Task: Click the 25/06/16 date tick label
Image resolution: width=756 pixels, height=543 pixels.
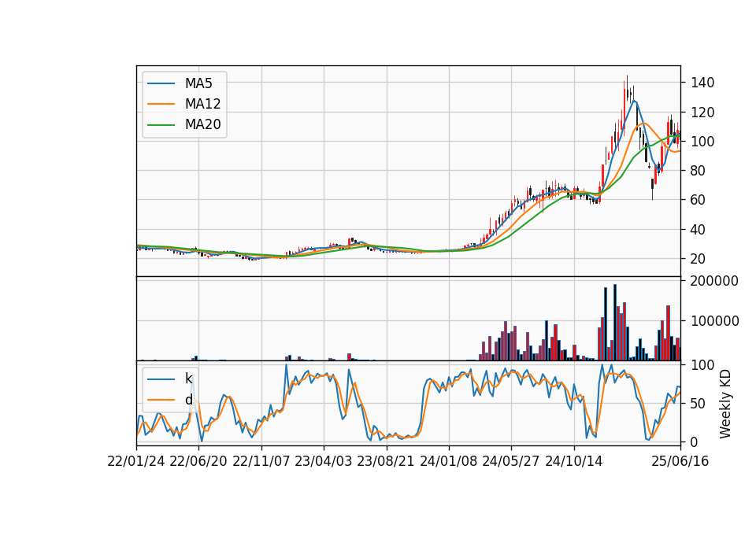Action: pos(680,461)
